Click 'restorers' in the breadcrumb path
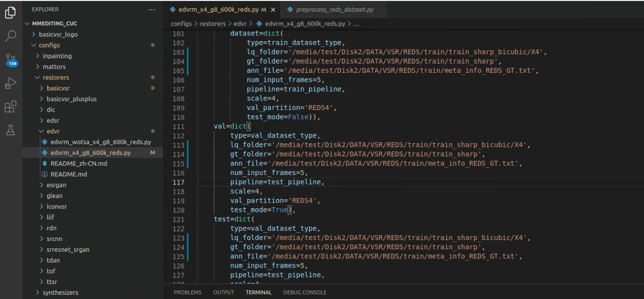The image size is (644, 299). [212, 24]
